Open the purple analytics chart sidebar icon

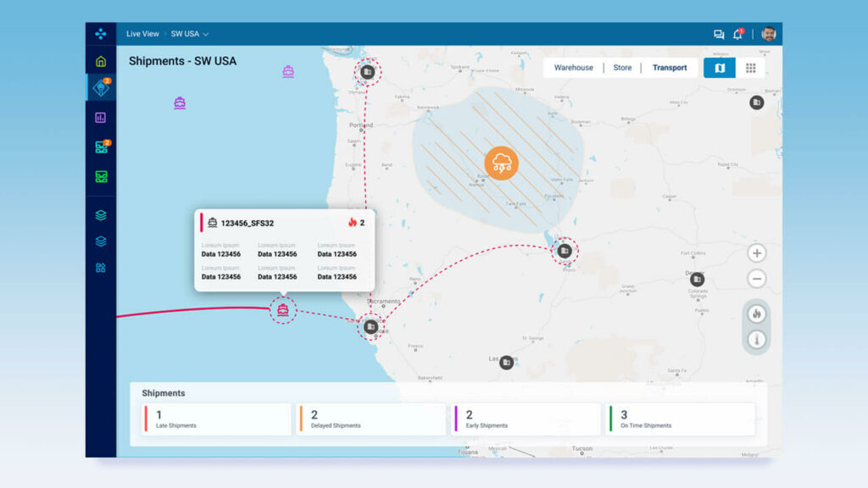[101, 118]
